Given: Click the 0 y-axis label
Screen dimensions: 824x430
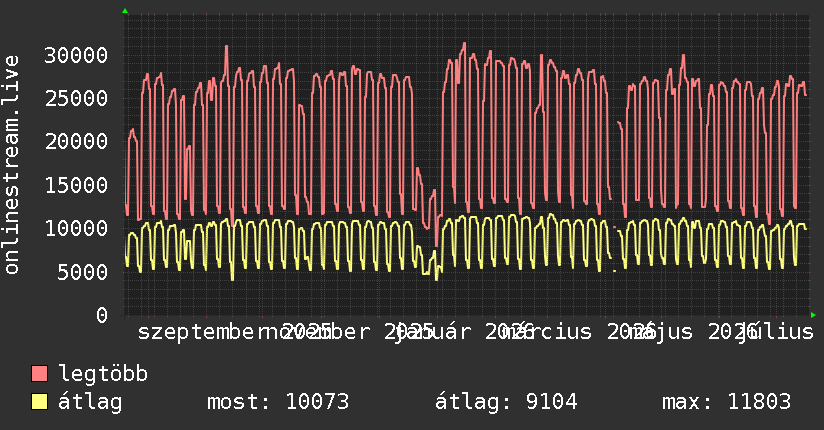Looking at the screenshot, I should (102, 315).
